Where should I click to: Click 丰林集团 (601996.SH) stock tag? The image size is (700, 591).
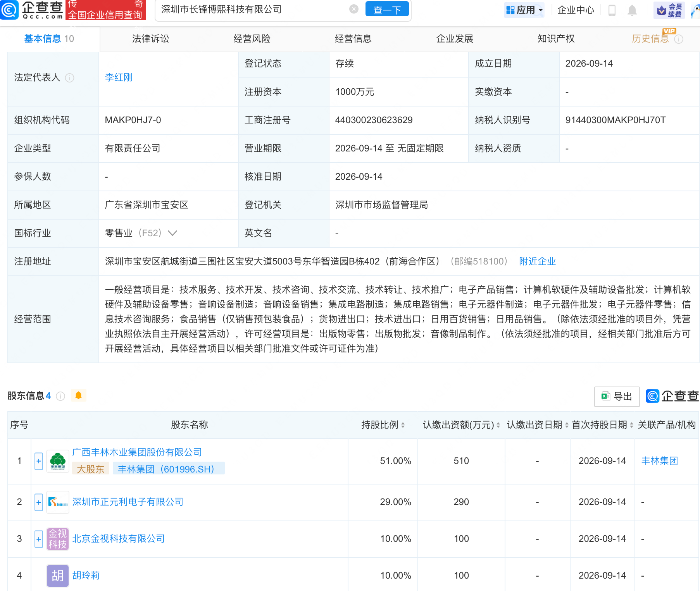[169, 469]
